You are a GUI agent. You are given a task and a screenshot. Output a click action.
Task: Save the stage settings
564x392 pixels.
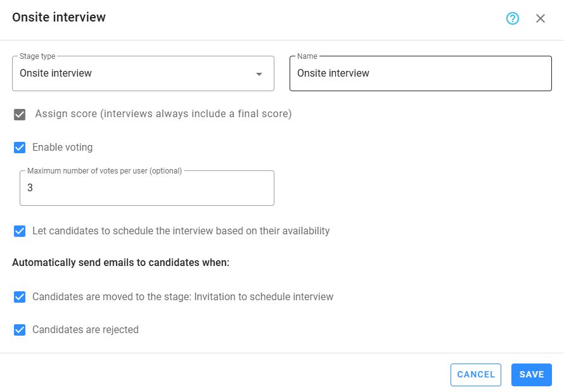pyautogui.click(x=531, y=374)
